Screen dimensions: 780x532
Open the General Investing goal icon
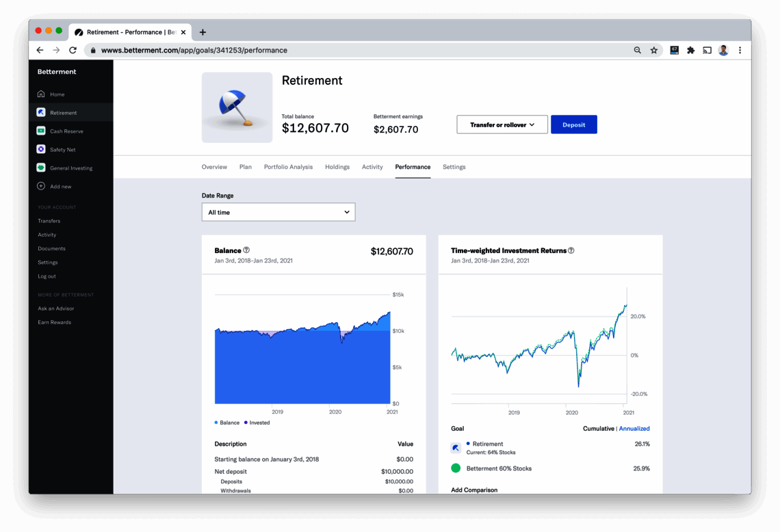coord(41,168)
